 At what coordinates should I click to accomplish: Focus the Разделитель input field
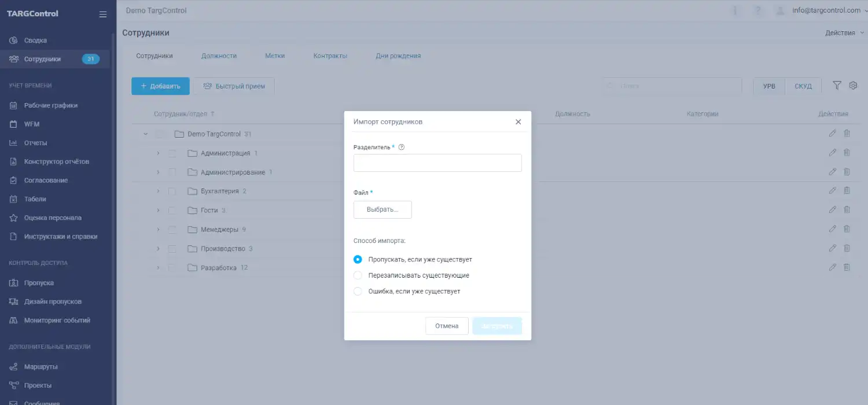[x=437, y=163]
